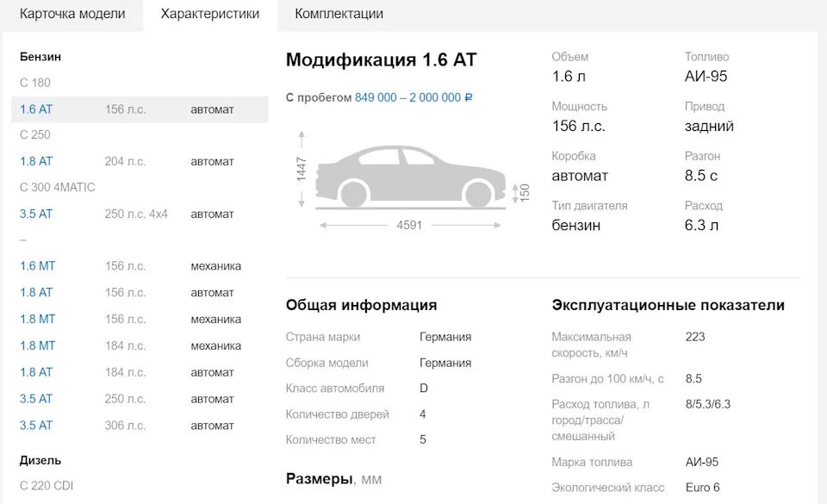The height and width of the screenshot is (504, 827).
Task: Click the Мощность value 156 л.с.
Action: point(578,126)
